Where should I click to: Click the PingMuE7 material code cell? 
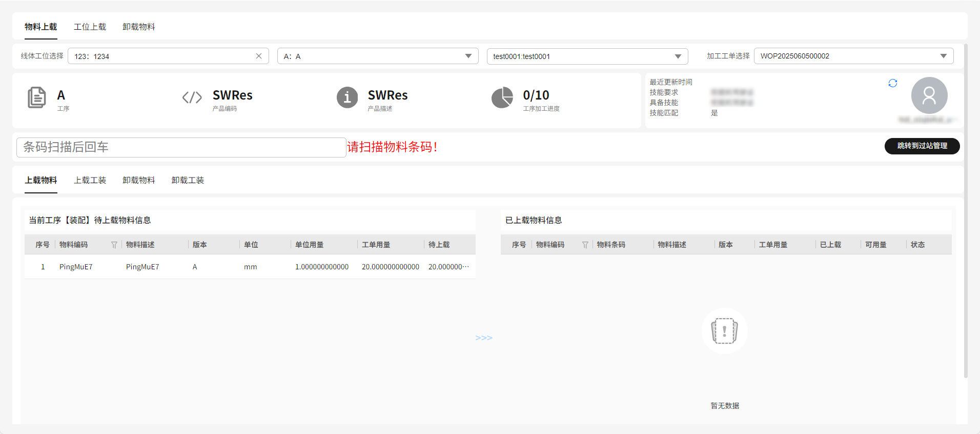[x=76, y=267]
